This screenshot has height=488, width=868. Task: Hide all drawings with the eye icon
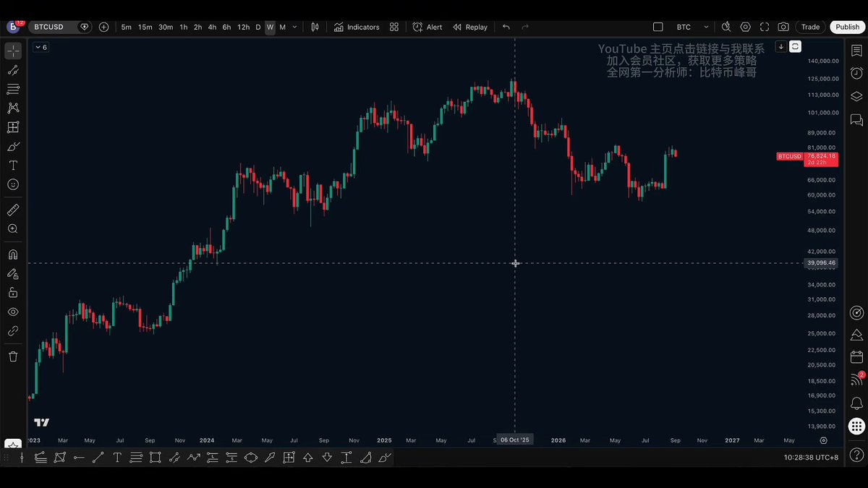[x=13, y=312]
